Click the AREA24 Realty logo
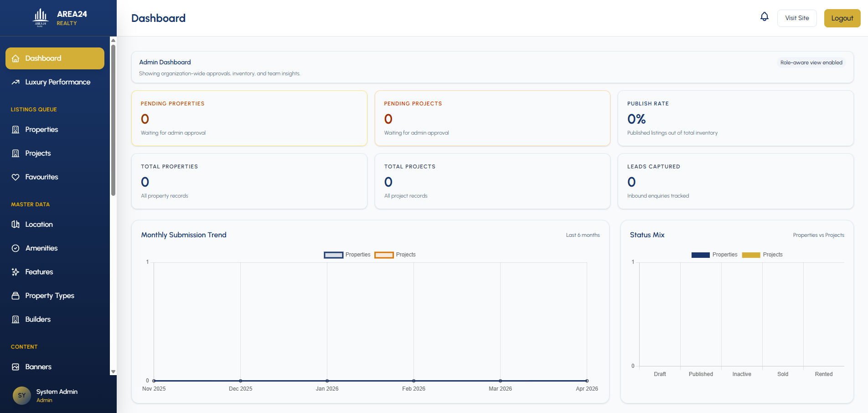Image resolution: width=868 pixels, height=413 pixels. click(x=60, y=18)
